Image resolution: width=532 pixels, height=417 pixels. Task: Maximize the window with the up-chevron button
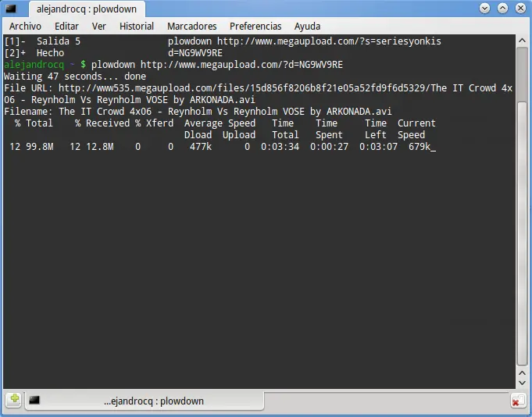(x=502, y=8)
